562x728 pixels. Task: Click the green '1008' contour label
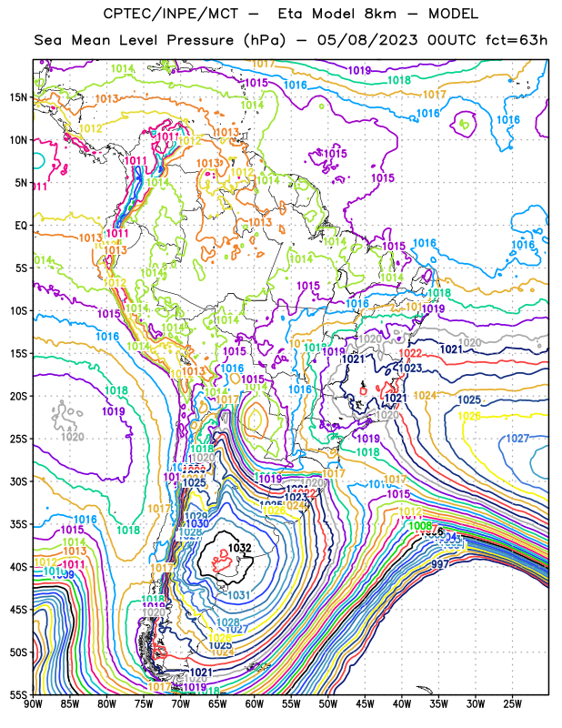tap(420, 526)
